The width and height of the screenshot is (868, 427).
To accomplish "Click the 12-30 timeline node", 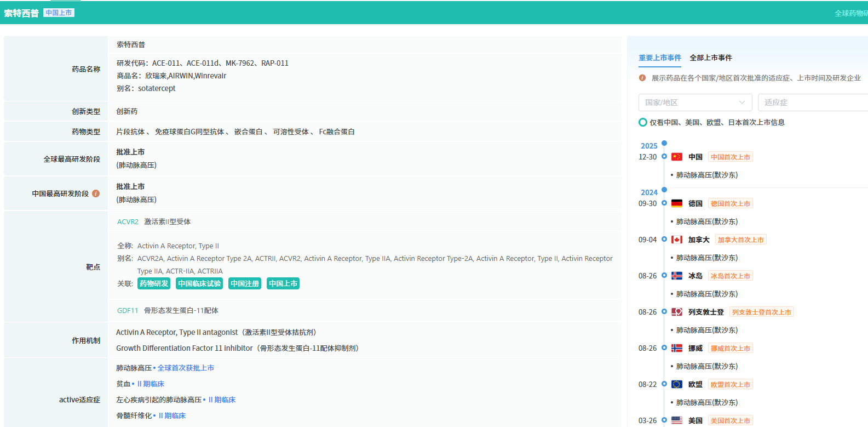I will (664, 156).
